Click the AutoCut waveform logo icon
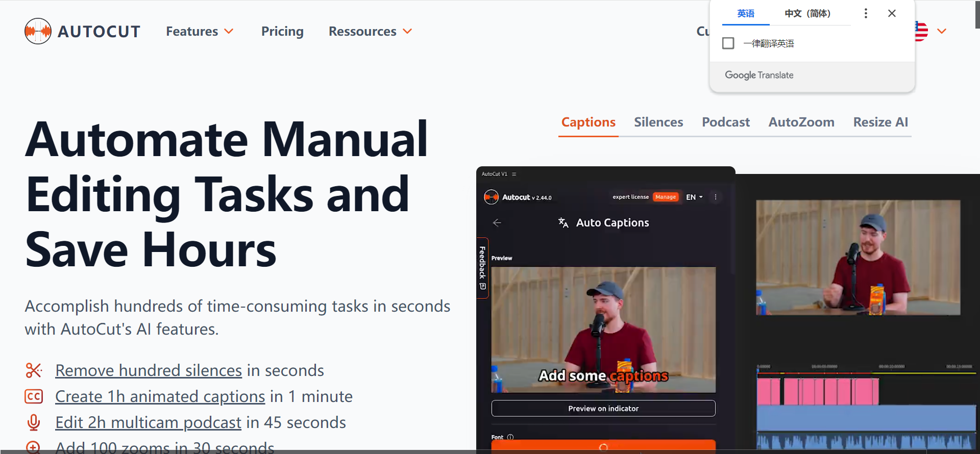Image resolution: width=980 pixels, height=454 pixels. click(38, 31)
